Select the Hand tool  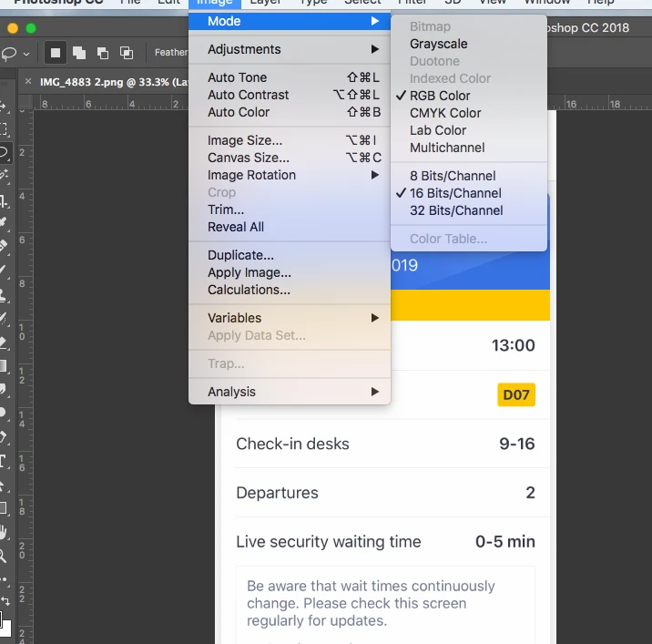point(4,533)
